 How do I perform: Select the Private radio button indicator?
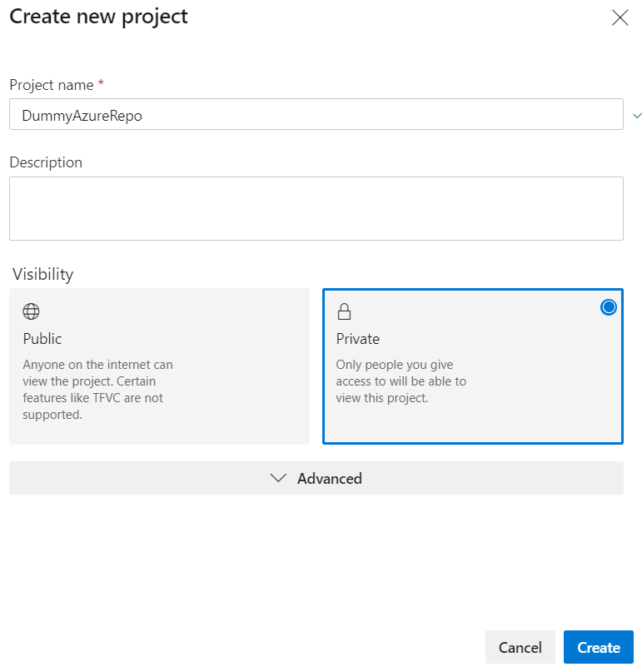[x=609, y=307]
